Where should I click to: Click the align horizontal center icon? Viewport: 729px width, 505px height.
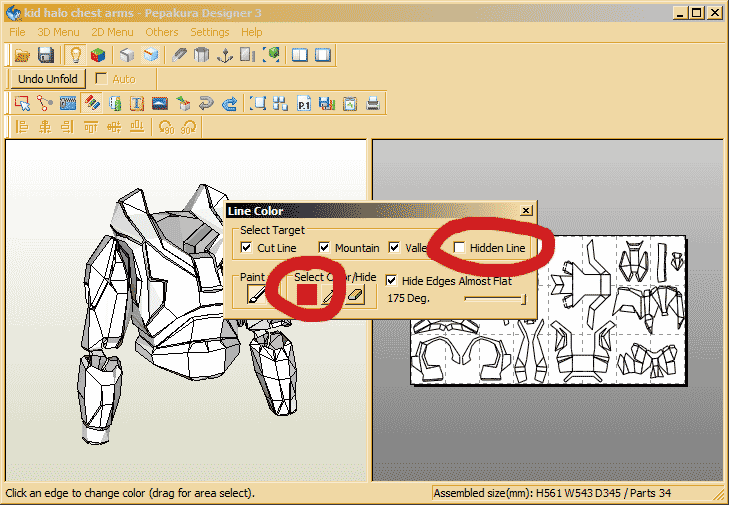[x=45, y=126]
